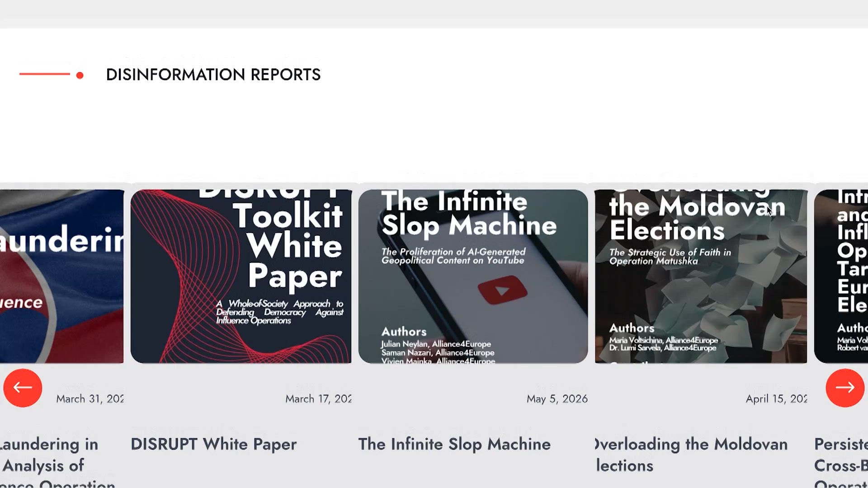Screen dimensions: 868x488
Task: Click the DISINFORMATION REPORTS section heading
Action: (213, 75)
